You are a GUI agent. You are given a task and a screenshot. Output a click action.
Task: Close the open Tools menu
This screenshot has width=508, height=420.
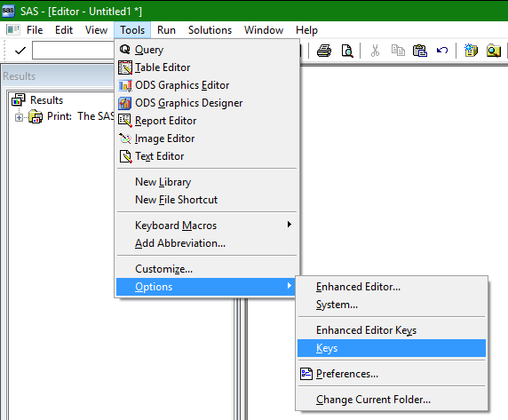point(132,30)
